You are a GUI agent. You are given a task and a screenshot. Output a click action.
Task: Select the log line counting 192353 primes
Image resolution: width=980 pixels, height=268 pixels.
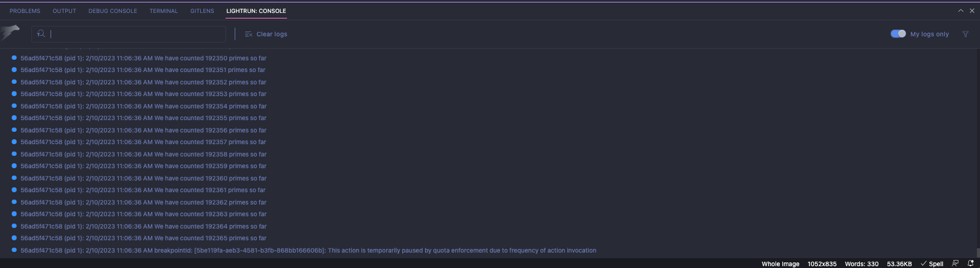143,94
